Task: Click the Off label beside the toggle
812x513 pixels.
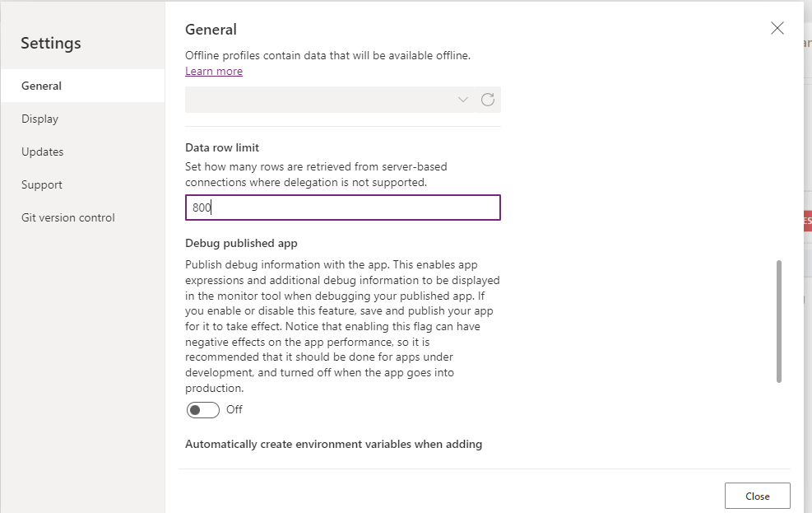Action: click(234, 409)
